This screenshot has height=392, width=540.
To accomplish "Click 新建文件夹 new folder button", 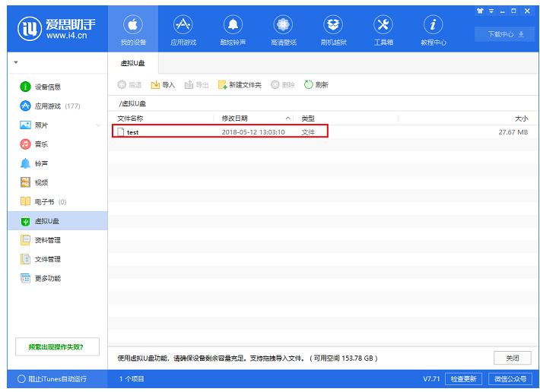I will point(240,84).
